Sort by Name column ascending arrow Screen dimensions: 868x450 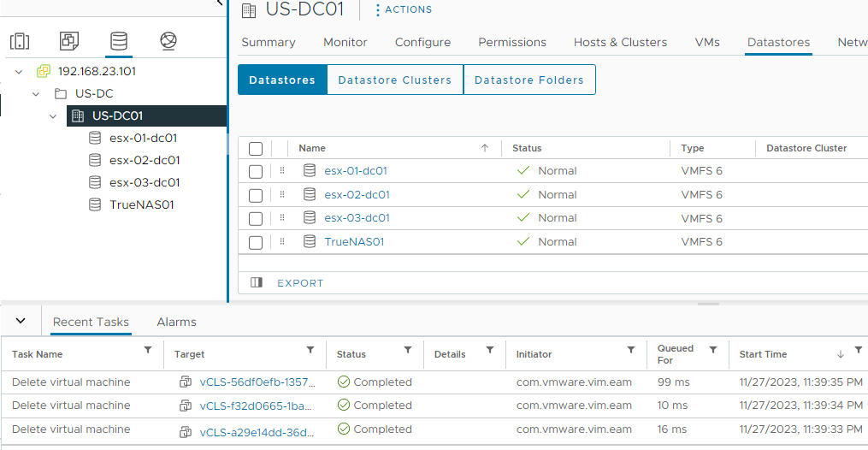(x=485, y=148)
